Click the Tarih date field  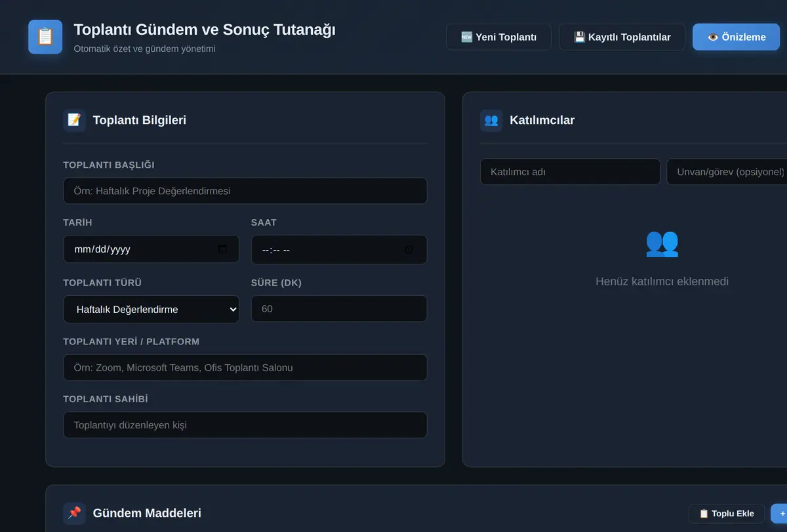pyautogui.click(x=151, y=249)
